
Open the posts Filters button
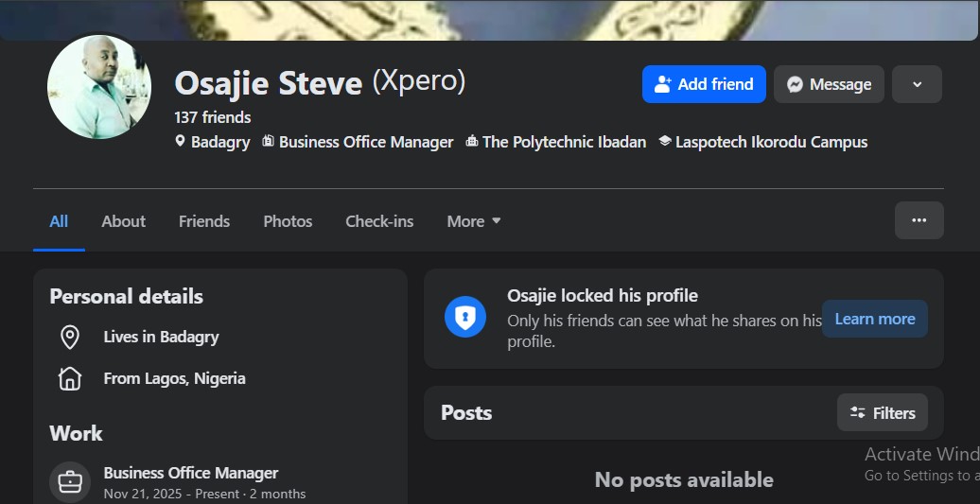click(883, 412)
